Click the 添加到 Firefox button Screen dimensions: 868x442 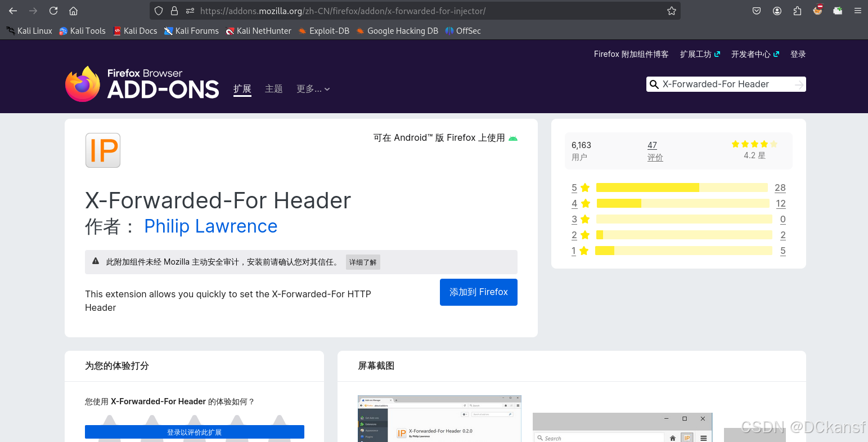479,292
